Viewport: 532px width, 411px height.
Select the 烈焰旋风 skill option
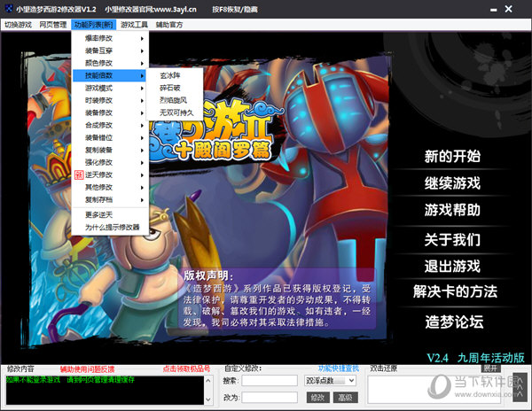coord(175,100)
